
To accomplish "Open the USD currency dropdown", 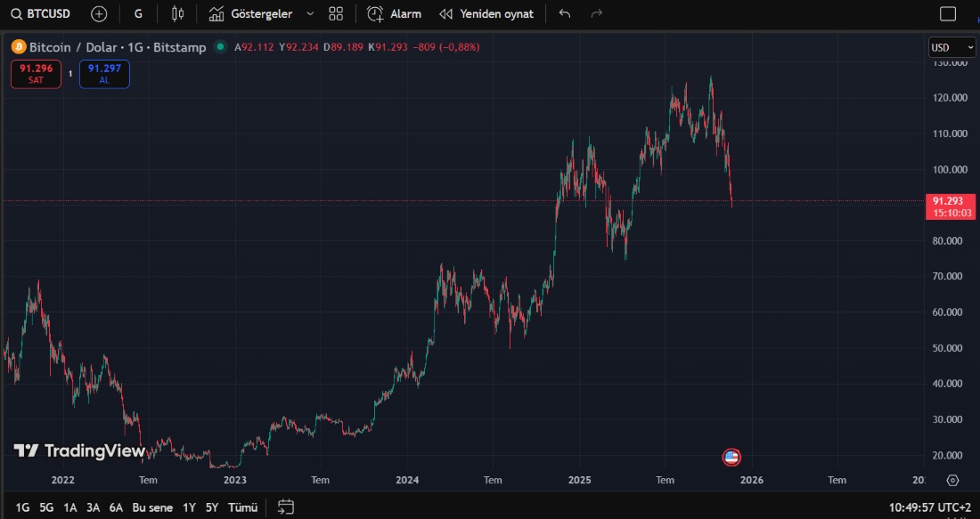I will coord(951,47).
